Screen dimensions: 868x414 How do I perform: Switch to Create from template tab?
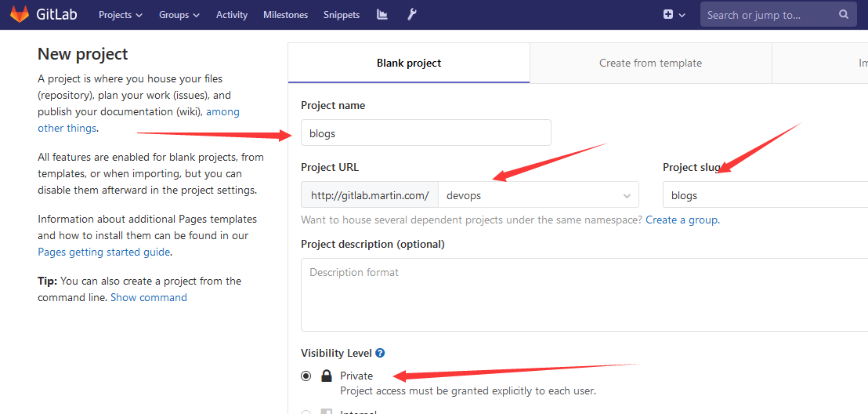[x=650, y=63]
